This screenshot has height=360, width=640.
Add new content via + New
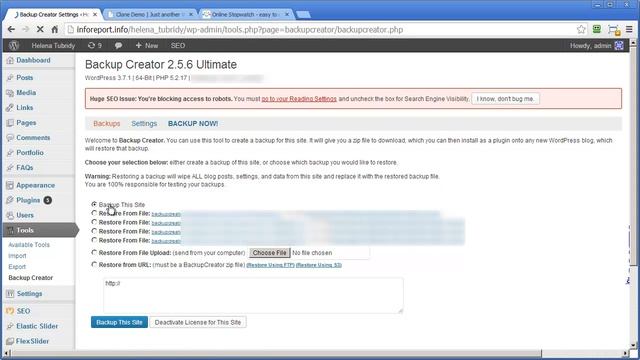pyautogui.click(x=147, y=46)
